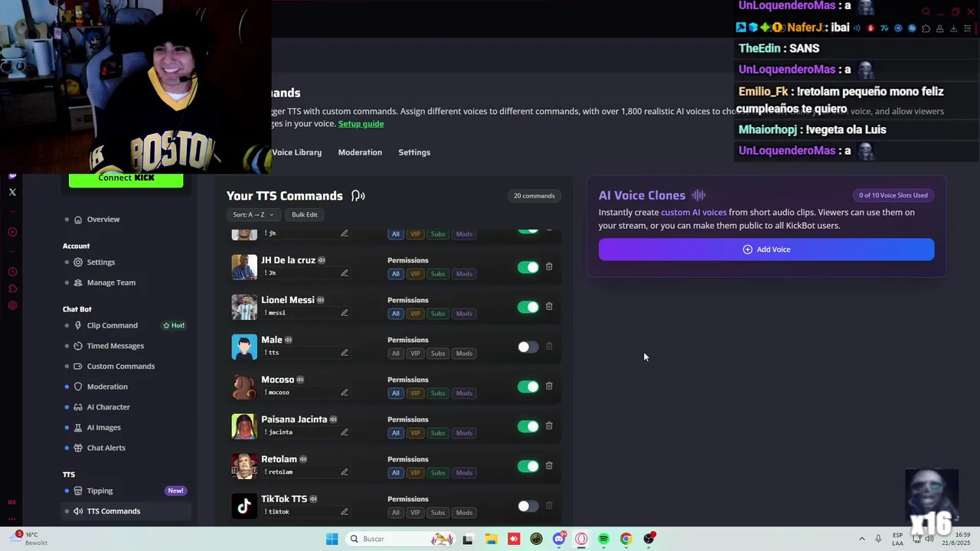Click the Bulk Edit button
980x551 pixels.
(304, 214)
